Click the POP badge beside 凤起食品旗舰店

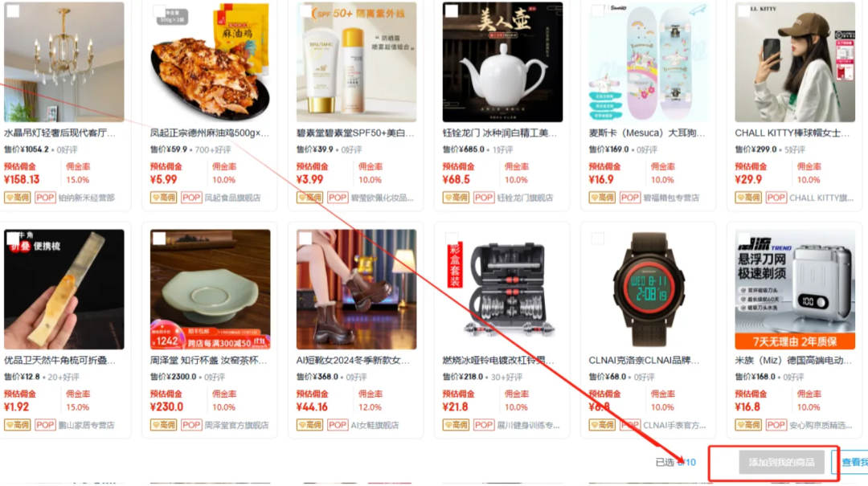click(x=191, y=198)
